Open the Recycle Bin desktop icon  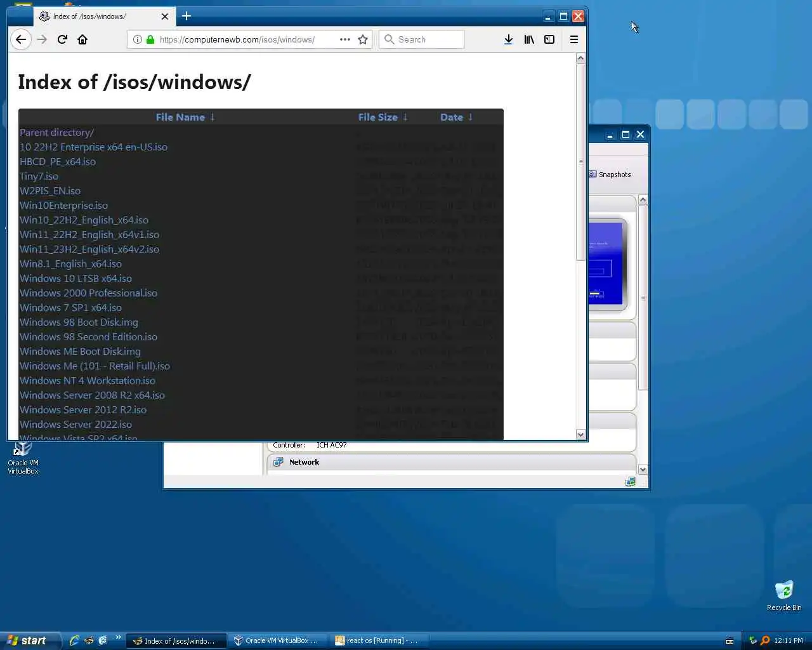[x=784, y=595]
